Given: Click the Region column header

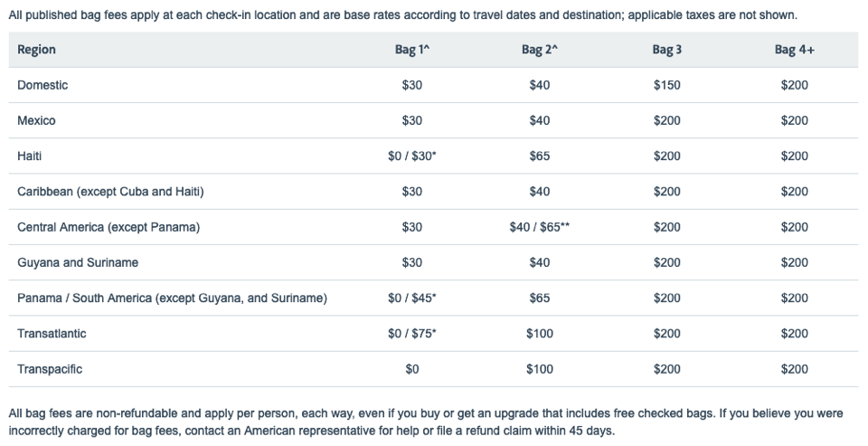Looking at the screenshot, I should [36, 50].
